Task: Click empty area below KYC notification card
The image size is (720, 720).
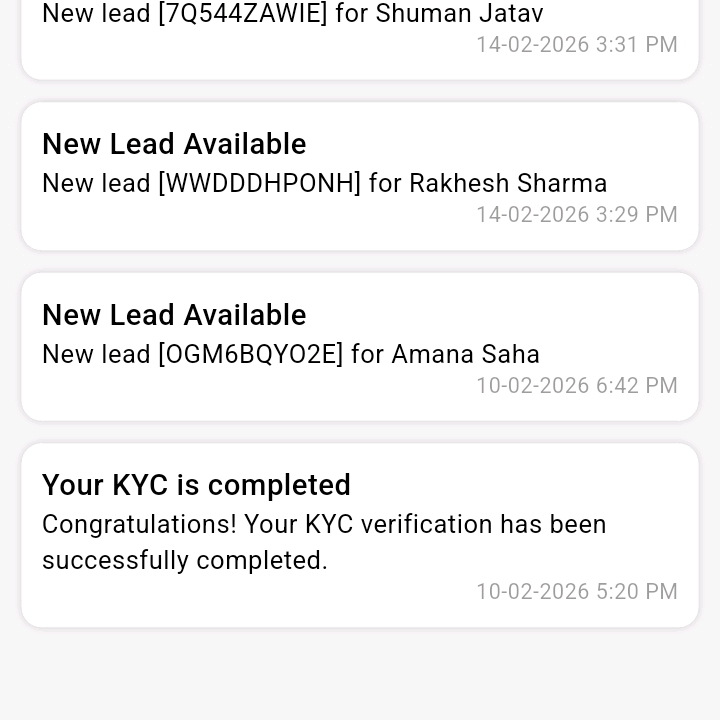Action: [360, 673]
